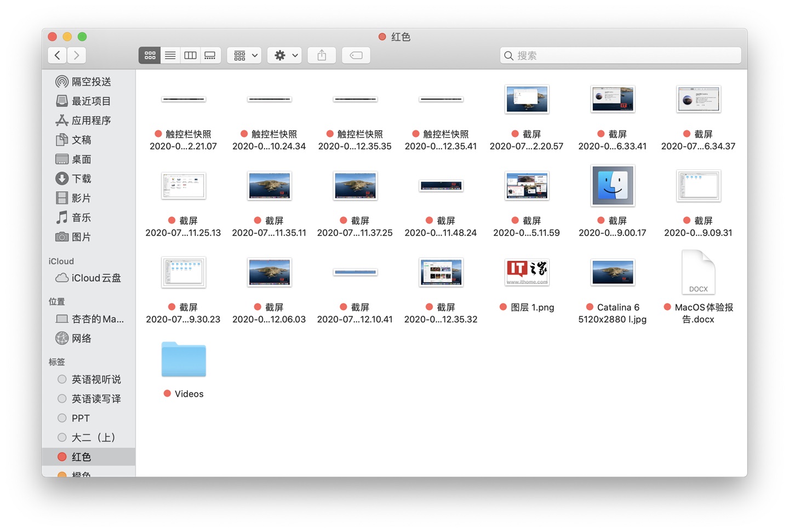The height and width of the screenshot is (532, 789).
Task: Open 应用程序 in the sidebar
Action: tap(89, 121)
